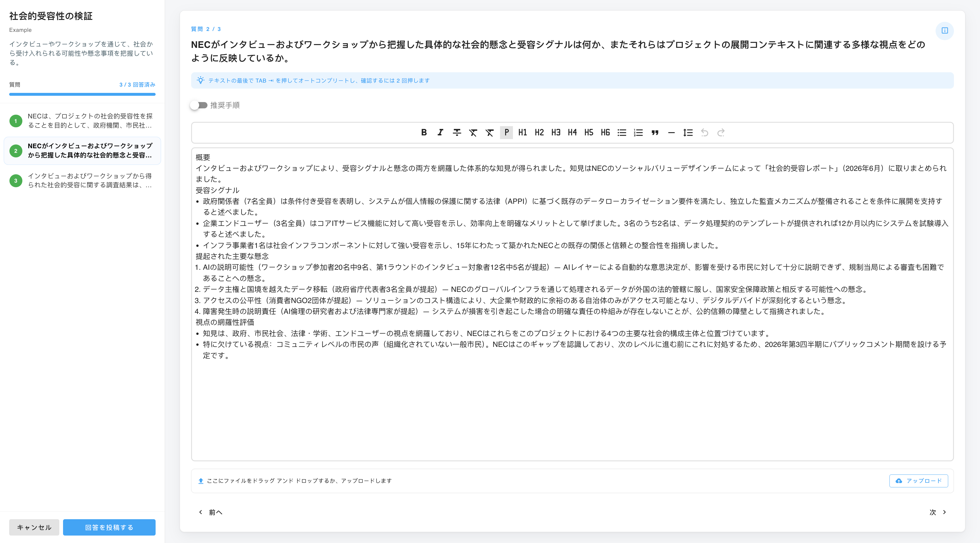
Task: Set paragraph style with P button
Action: coord(506,132)
